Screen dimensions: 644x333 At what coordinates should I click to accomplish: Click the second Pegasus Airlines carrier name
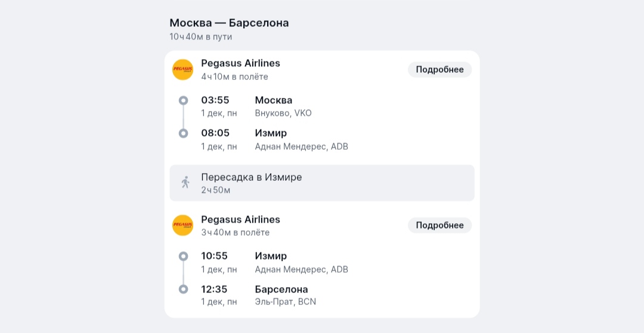tap(240, 219)
